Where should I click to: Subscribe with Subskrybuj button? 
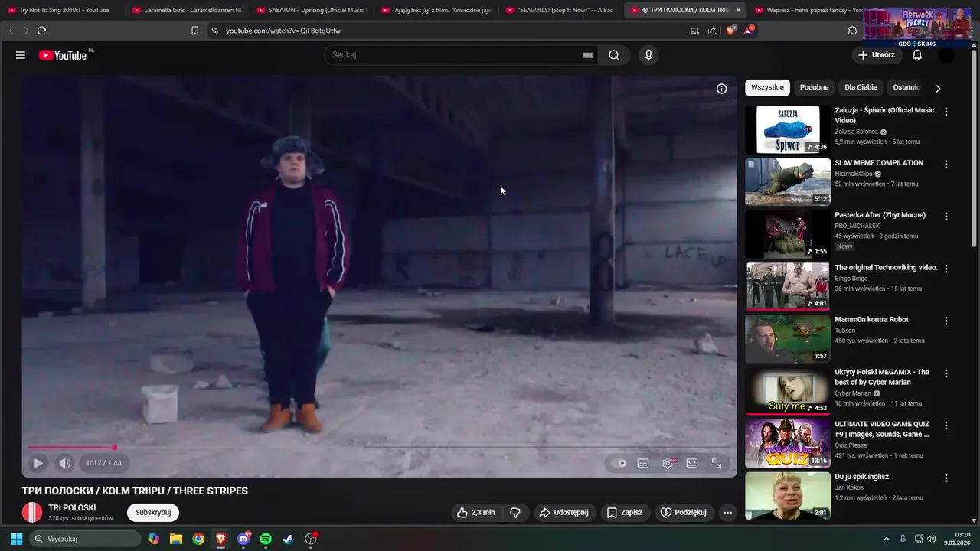153,513
